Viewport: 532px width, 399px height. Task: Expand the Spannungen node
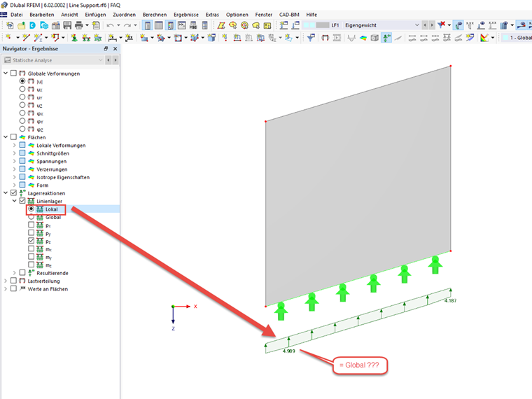[x=14, y=161]
